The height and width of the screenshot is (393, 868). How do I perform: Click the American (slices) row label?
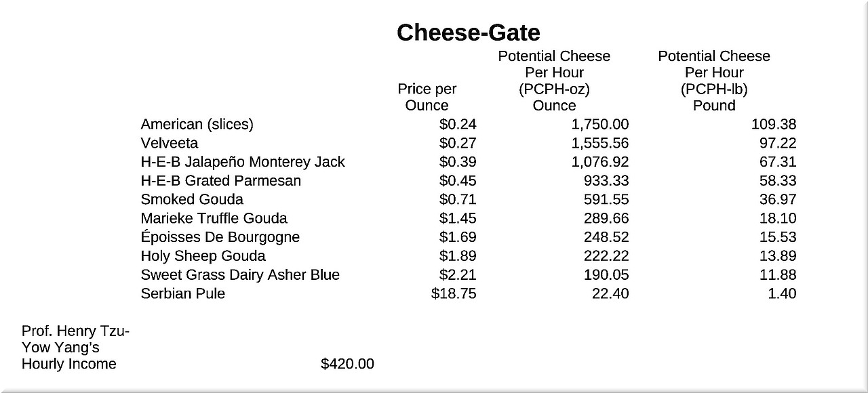(x=197, y=124)
